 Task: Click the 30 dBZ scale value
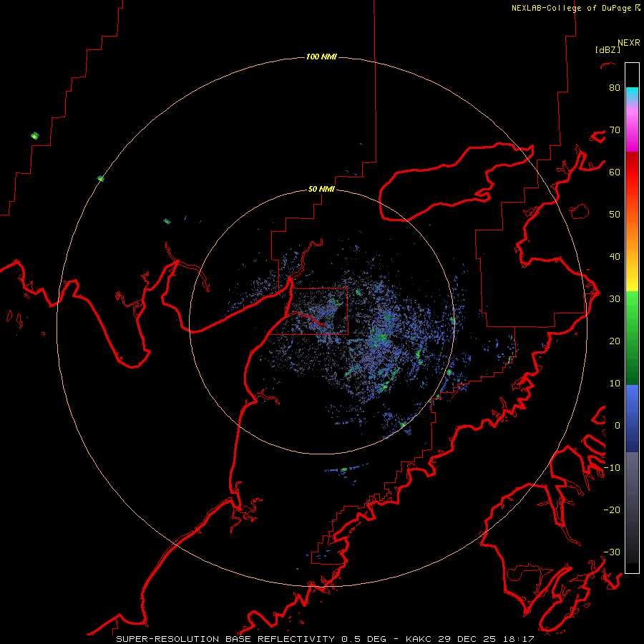(615, 298)
